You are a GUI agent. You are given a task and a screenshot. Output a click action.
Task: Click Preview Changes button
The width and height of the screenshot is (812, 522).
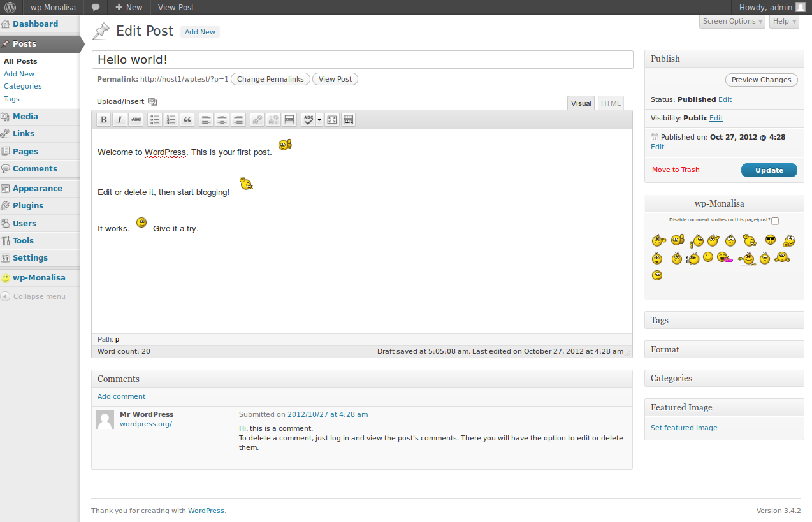click(761, 80)
